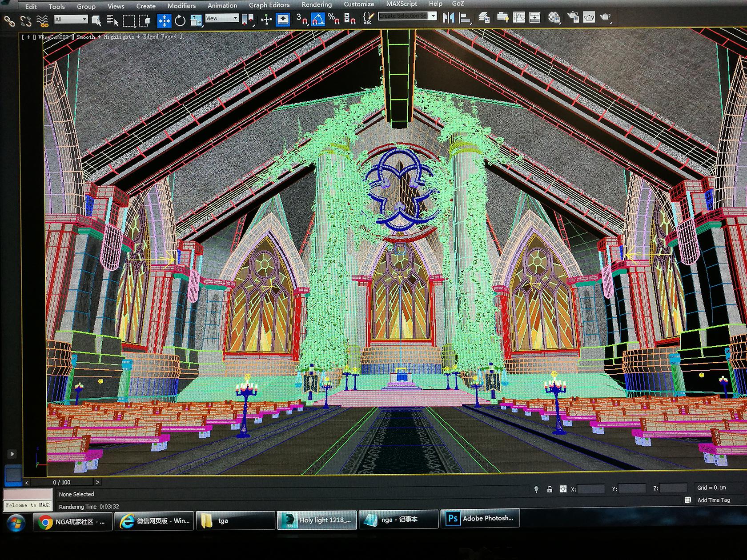Screen dimensions: 747x560
Task: Click Add Time Tag
Action: tap(713, 500)
